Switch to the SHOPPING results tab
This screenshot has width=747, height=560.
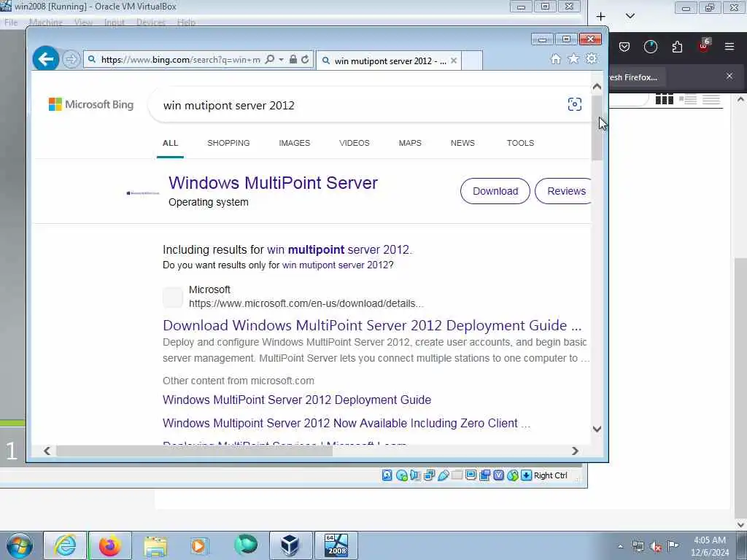tap(228, 143)
